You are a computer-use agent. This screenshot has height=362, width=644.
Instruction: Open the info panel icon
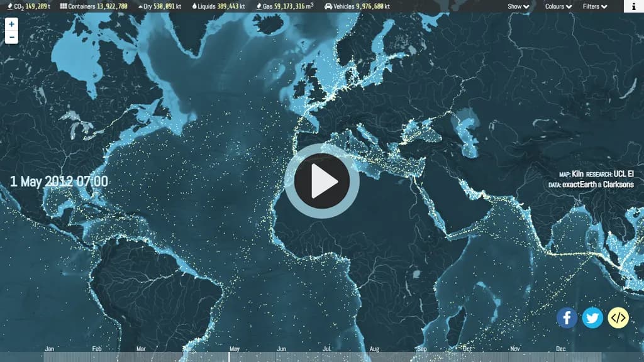(633, 6)
